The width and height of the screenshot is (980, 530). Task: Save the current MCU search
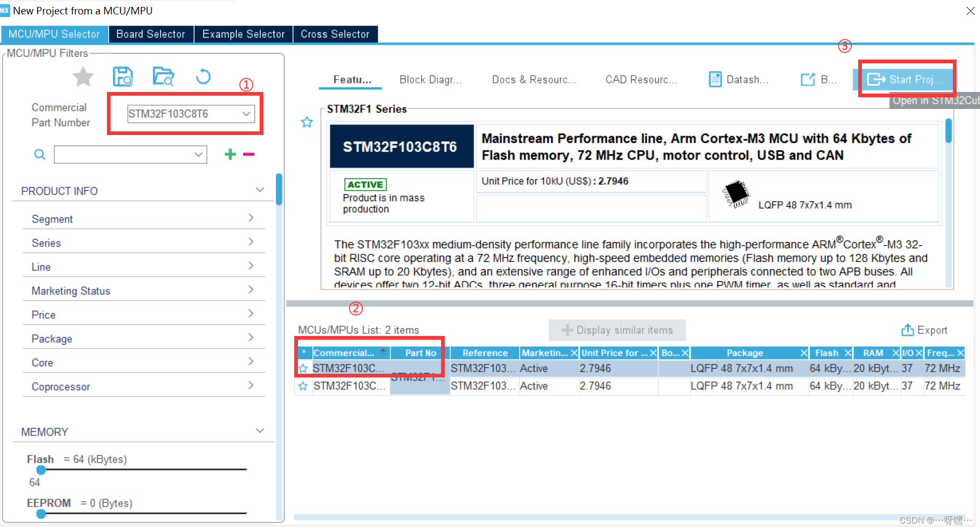pos(123,77)
